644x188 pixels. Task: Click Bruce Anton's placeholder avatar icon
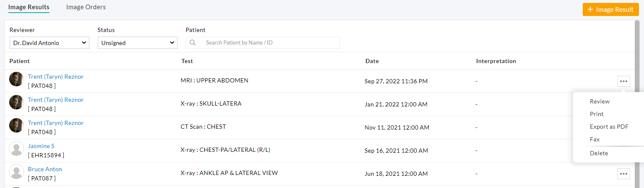point(16,172)
